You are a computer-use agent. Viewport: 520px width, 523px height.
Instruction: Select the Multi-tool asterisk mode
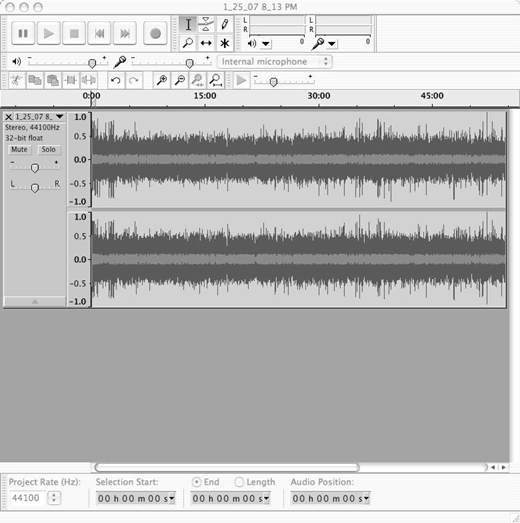pos(224,43)
